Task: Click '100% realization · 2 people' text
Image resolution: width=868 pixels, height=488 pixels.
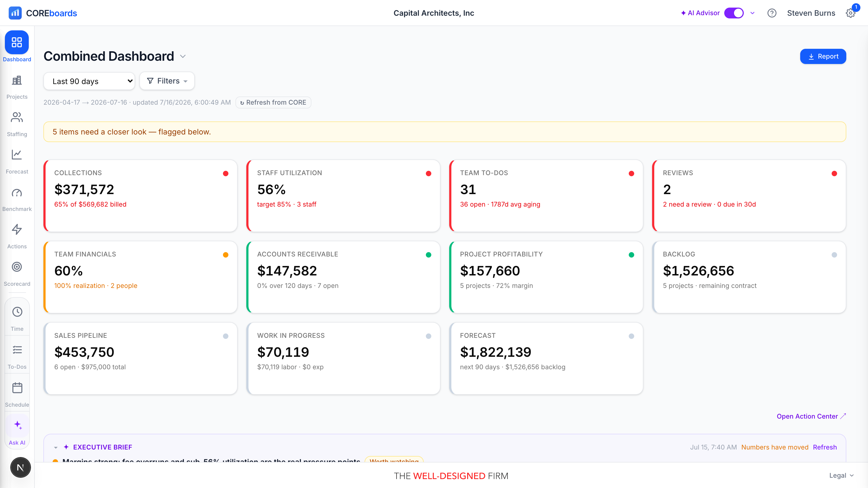Action: click(96, 285)
